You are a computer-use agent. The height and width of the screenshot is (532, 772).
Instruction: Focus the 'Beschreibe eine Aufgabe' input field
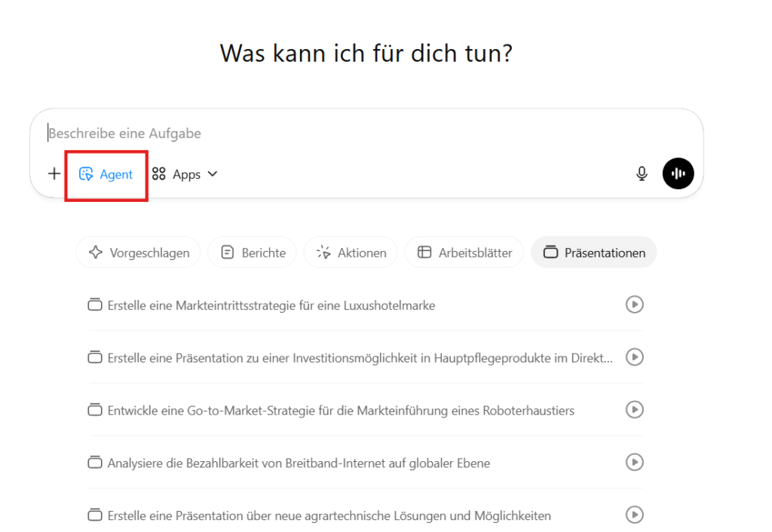(362, 133)
